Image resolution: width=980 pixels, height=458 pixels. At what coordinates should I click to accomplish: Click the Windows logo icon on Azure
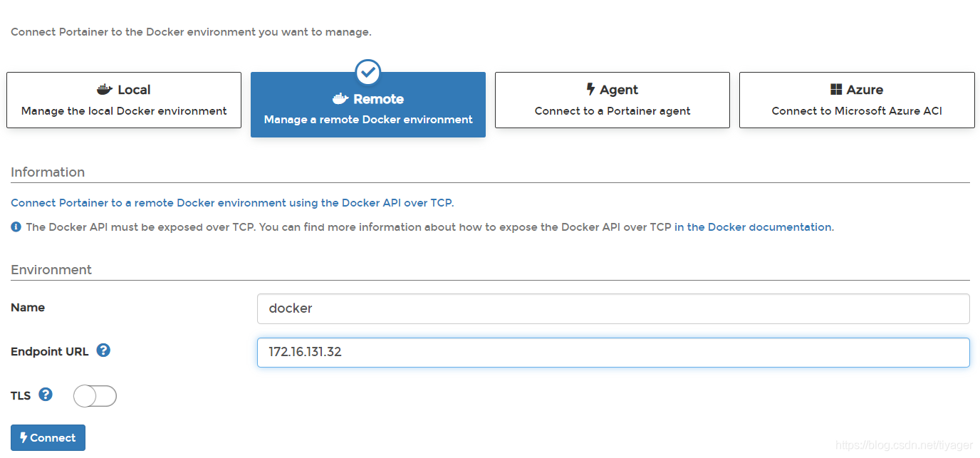(836, 90)
